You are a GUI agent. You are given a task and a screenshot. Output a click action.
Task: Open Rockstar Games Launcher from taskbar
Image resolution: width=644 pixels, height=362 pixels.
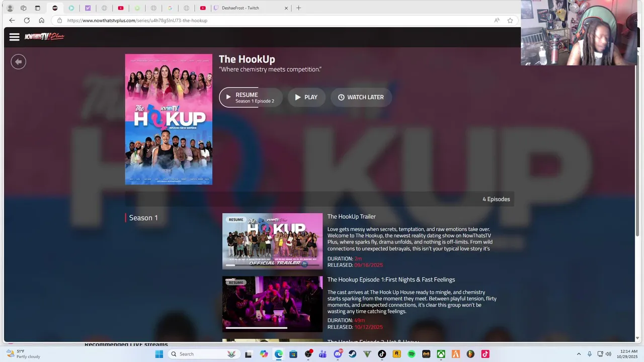pos(396,354)
